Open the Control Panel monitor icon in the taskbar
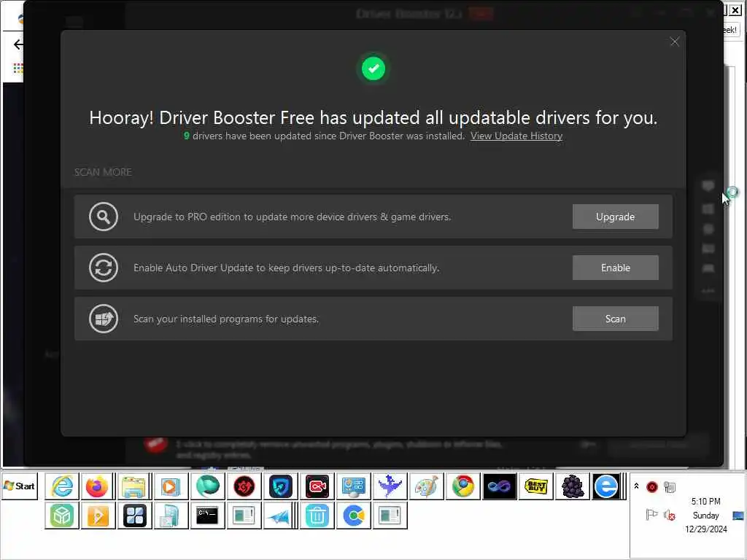Screen dimensions: 747x560 click(354, 486)
